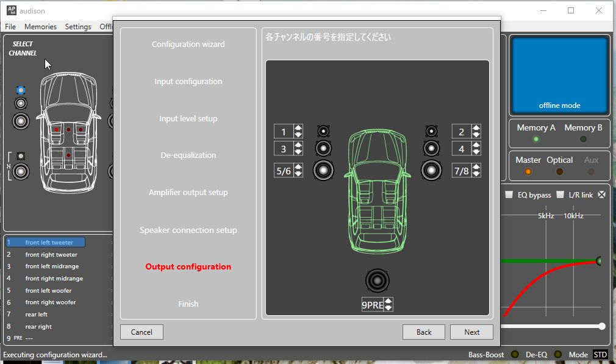This screenshot has height=364, width=616.
Task: Select the left tweeter speaker icon in wizard
Action: [x=323, y=131]
